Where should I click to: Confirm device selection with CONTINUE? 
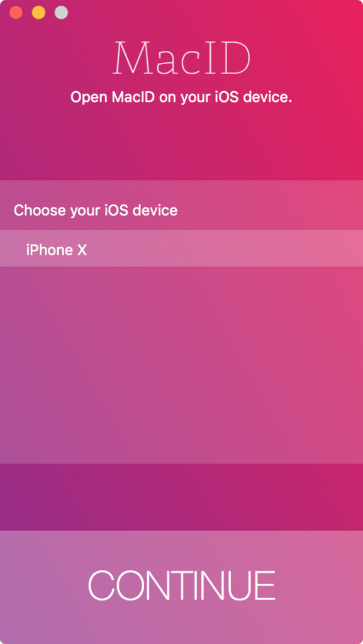click(181, 585)
